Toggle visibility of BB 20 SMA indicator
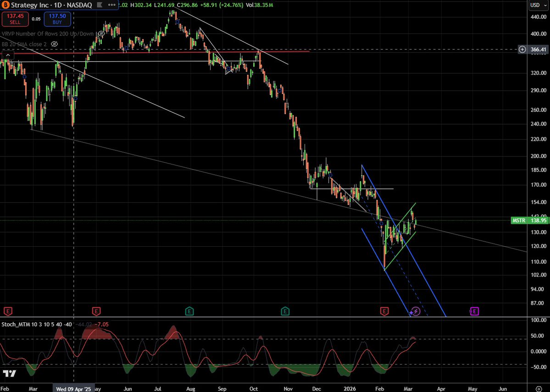The height and width of the screenshot is (392, 550). (x=54, y=44)
